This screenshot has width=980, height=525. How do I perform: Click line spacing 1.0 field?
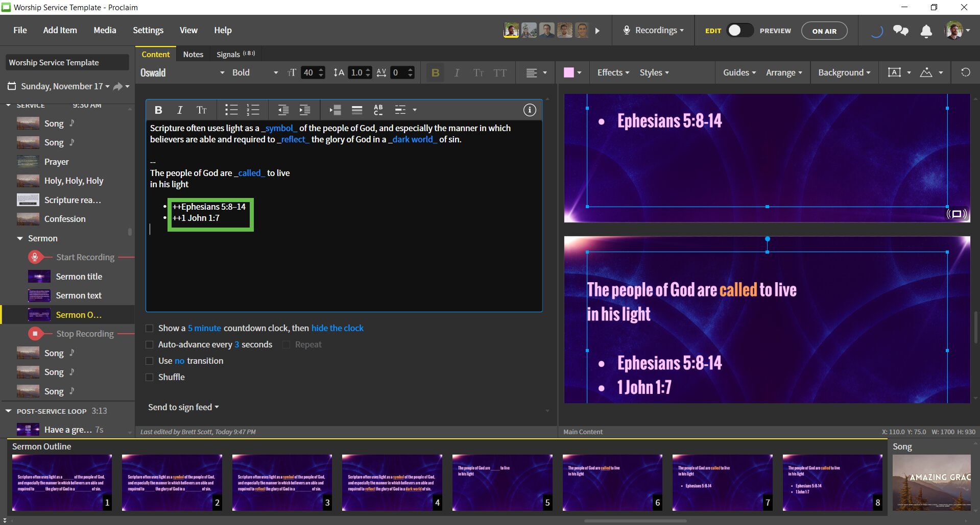click(356, 72)
